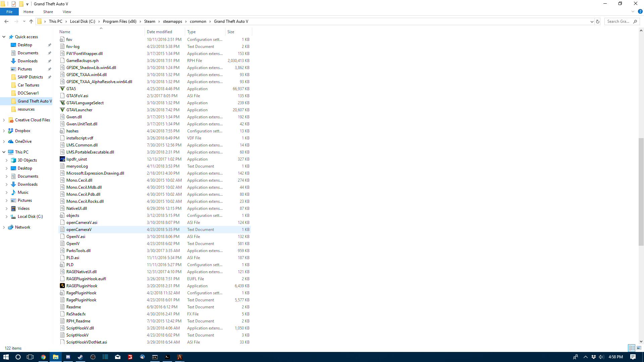644x362 pixels.
Task: Navigate to steamapps in breadcrumb
Action: (x=172, y=21)
